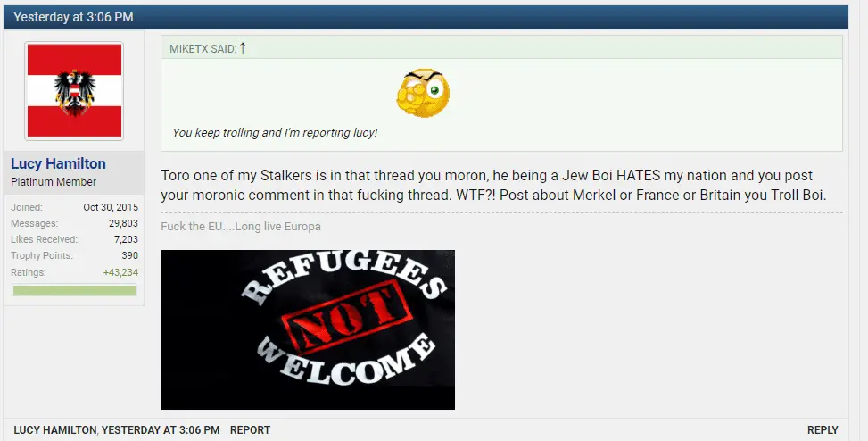View the 29,803 messages count
Image resolution: width=868 pixels, height=441 pixels.
pyautogui.click(x=123, y=223)
